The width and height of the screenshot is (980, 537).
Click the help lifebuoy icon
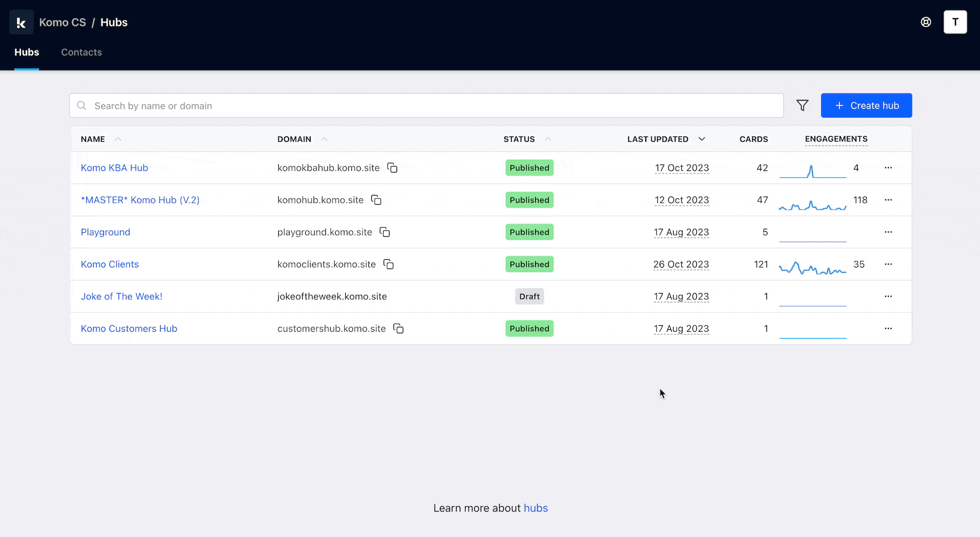tap(926, 22)
